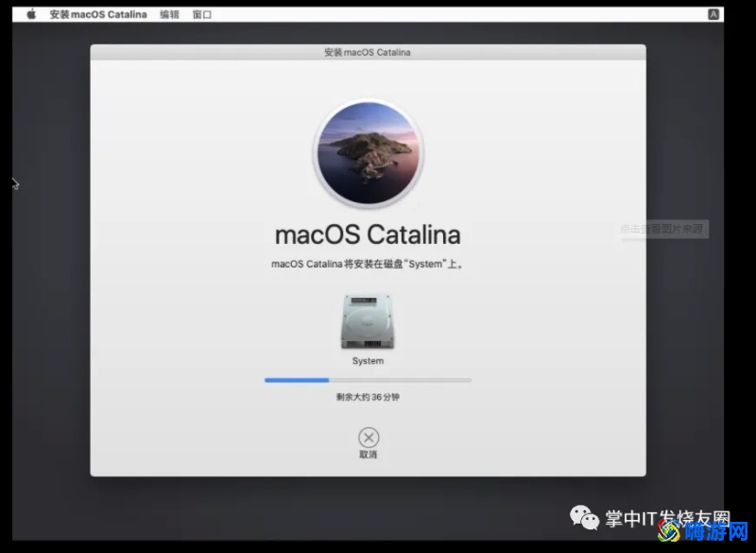Select the System hard disk icon
Image resolution: width=756 pixels, height=553 pixels.
pyautogui.click(x=368, y=321)
